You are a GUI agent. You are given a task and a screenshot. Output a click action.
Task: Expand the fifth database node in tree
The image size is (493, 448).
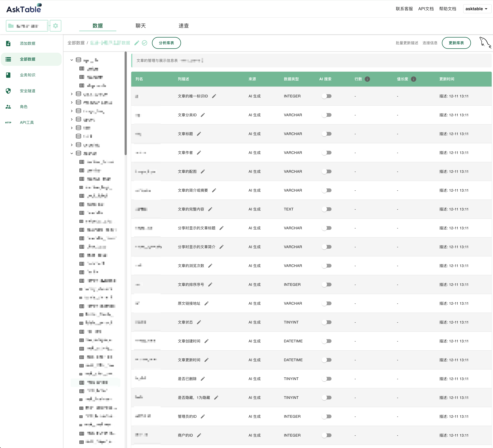tap(72, 119)
